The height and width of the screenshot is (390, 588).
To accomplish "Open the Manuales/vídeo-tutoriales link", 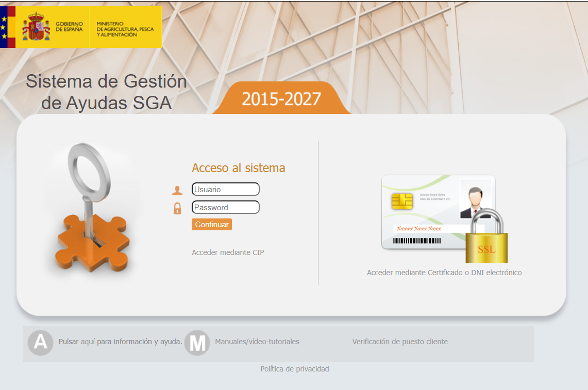I will (x=257, y=342).
